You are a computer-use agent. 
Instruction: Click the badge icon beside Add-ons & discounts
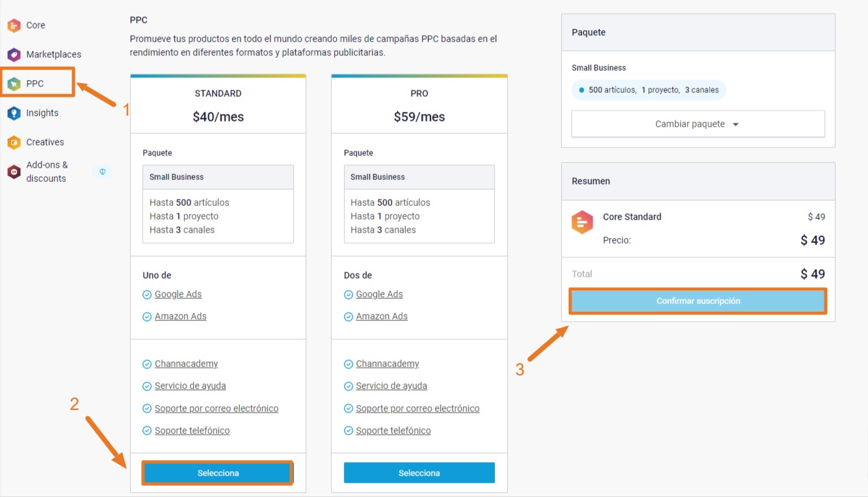click(x=102, y=172)
